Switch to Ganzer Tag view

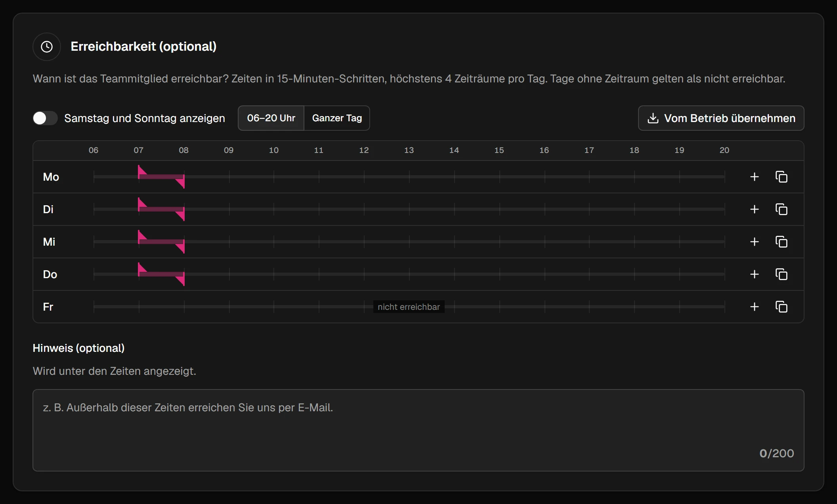pos(337,118)
